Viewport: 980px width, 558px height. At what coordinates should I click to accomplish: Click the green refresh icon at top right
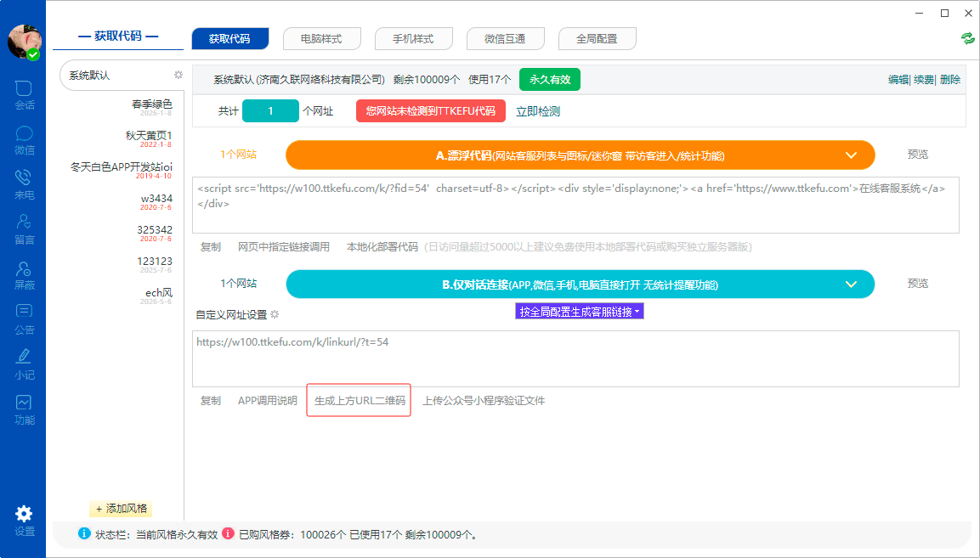pos(967,39)
